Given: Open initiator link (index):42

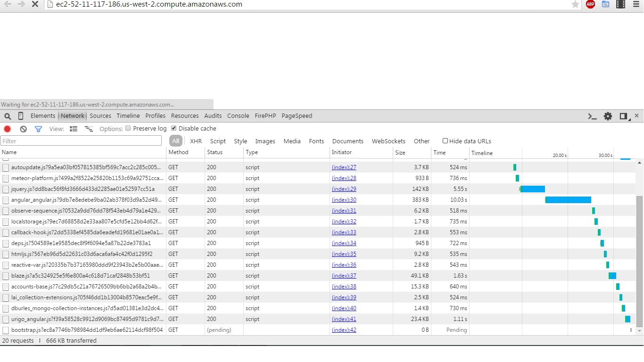Looking at the screenshot, I should pos(344,330).
